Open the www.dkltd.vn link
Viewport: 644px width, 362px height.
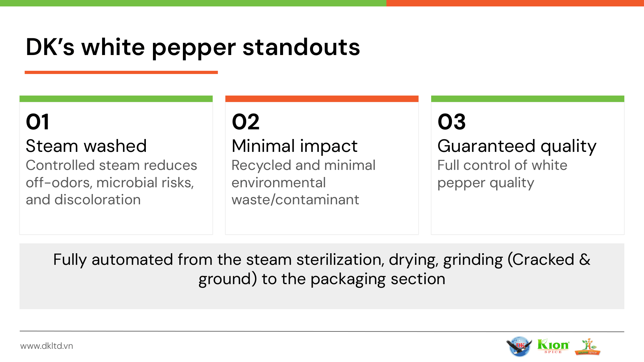click(47, 346)
